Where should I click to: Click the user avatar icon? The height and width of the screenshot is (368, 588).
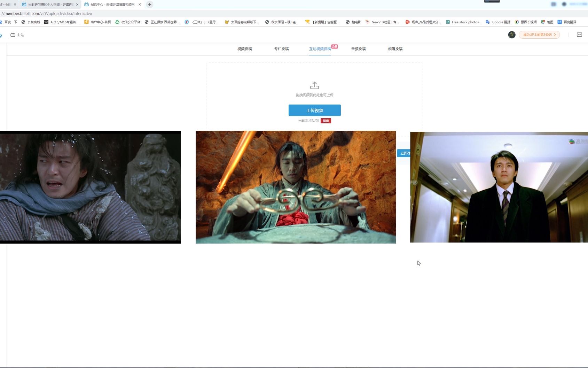[512, 34]
